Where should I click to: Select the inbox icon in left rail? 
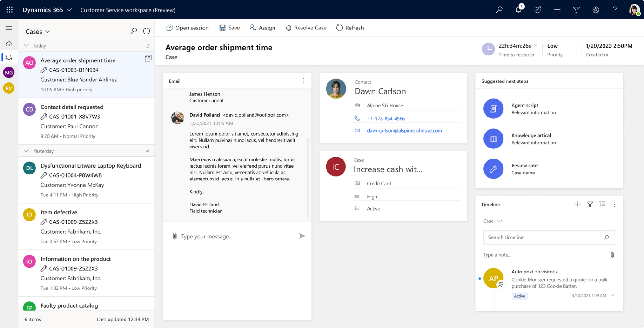pos(9,57)
